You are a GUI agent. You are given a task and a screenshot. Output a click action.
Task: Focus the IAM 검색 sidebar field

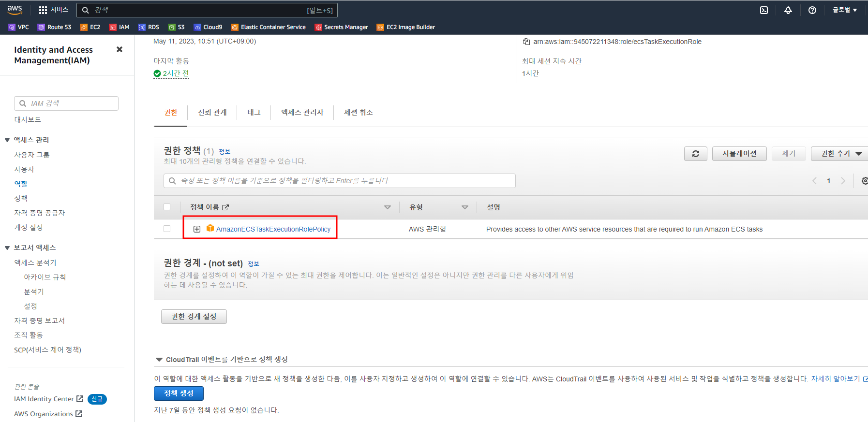66,103
